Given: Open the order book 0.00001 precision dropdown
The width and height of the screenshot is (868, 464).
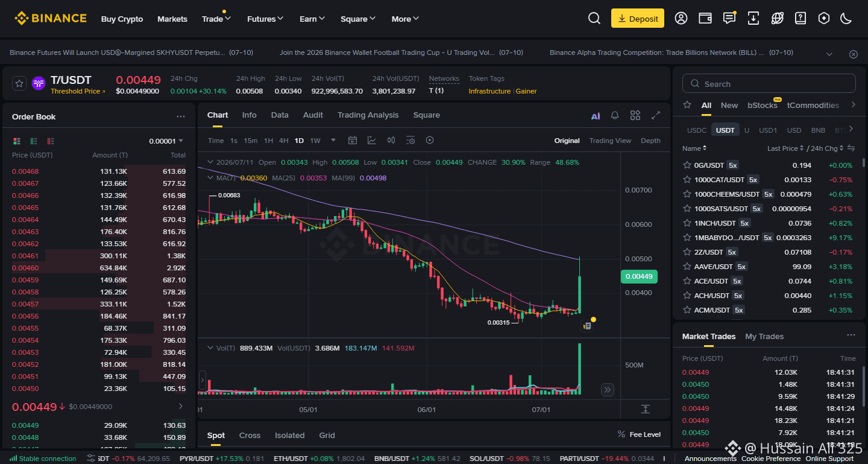Looking at the screenshot, I should pyautogui.click(x=166, y=141).
